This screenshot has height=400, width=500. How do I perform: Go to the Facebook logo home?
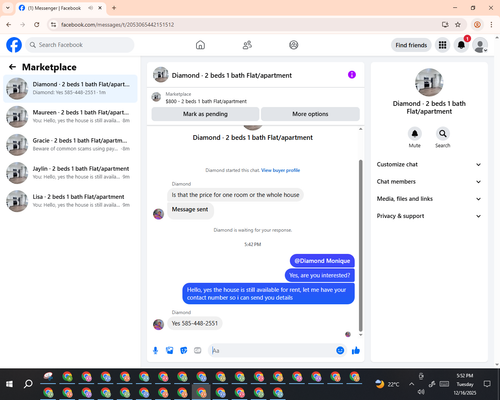[x=14, y=45]
